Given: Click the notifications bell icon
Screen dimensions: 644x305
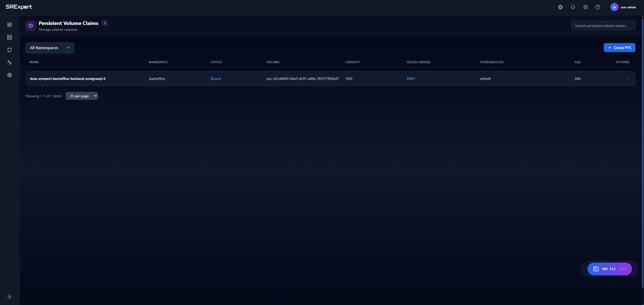Looking at the screenshot, I should 573,7.
